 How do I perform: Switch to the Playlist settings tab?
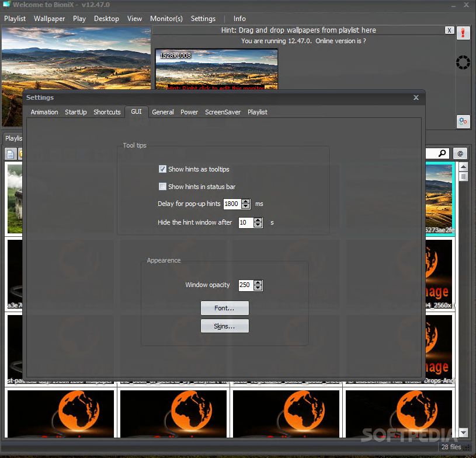pyautogui.click(x=258, y=112)
